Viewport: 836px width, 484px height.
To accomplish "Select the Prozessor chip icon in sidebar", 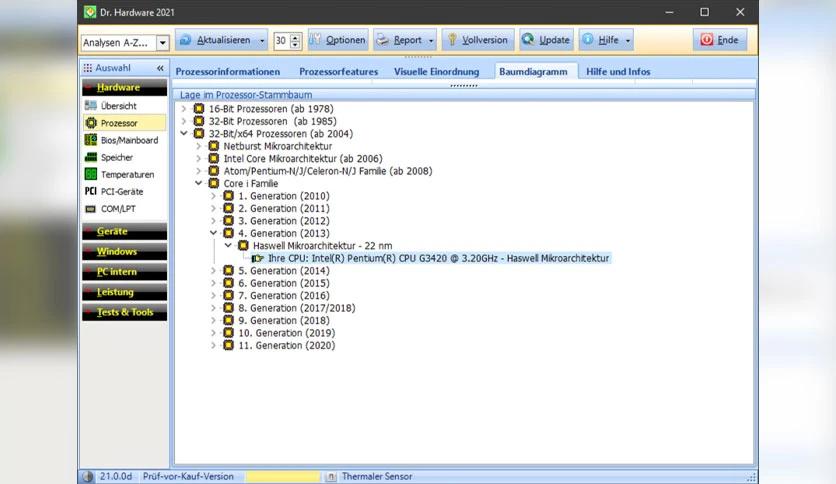I will coord(91,123).
